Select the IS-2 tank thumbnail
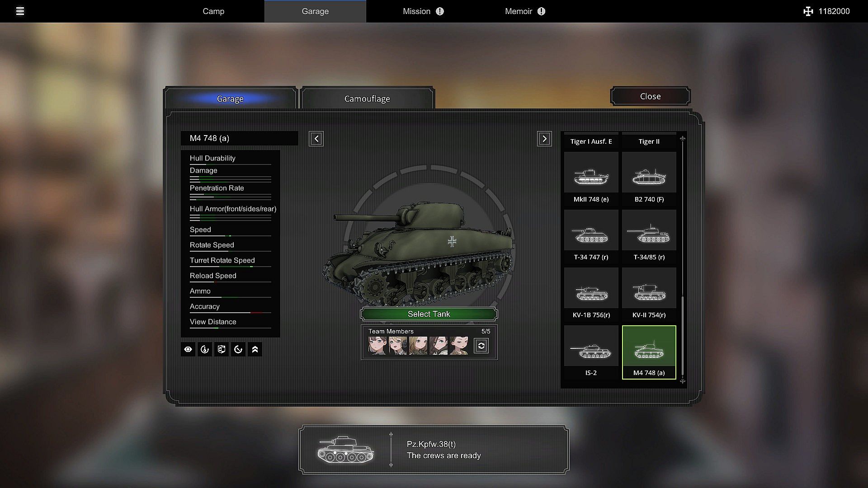The height and width of the screenshot is (488, 868). click(x=591, y=352)
